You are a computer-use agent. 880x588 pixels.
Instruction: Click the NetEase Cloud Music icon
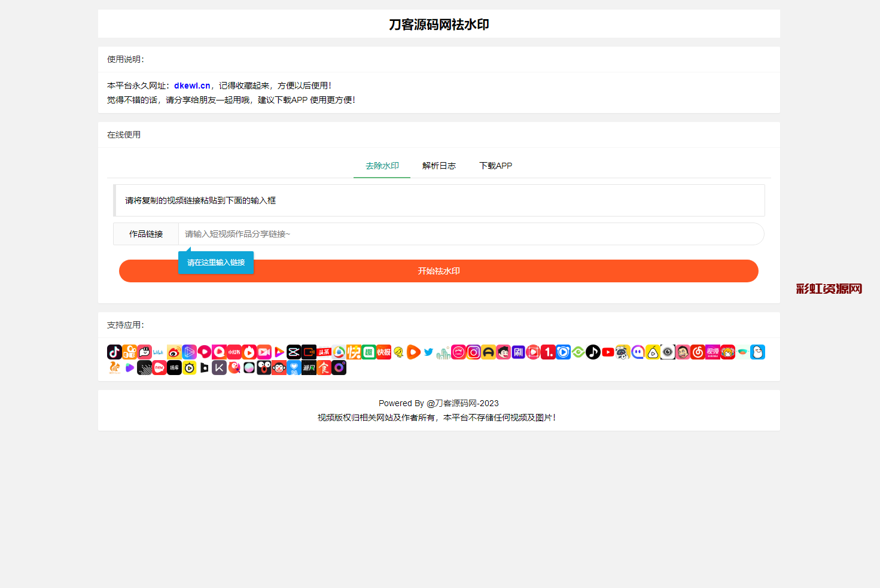(x=698, y=352)
